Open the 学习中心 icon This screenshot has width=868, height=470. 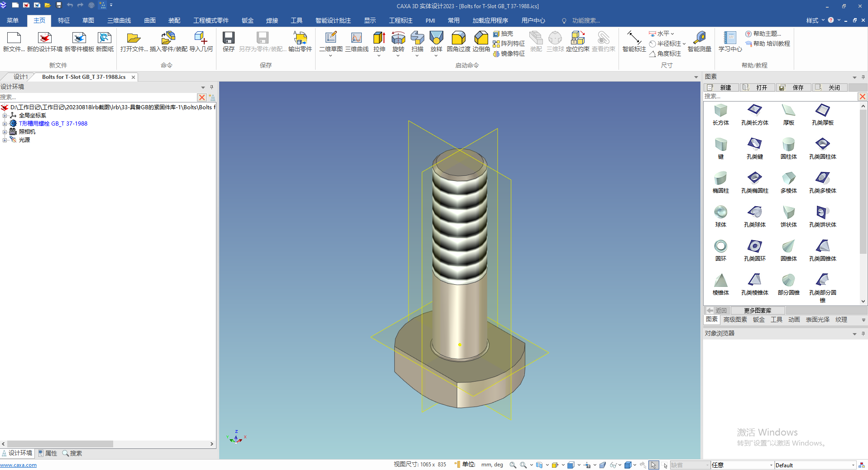[x=730, y=42]
